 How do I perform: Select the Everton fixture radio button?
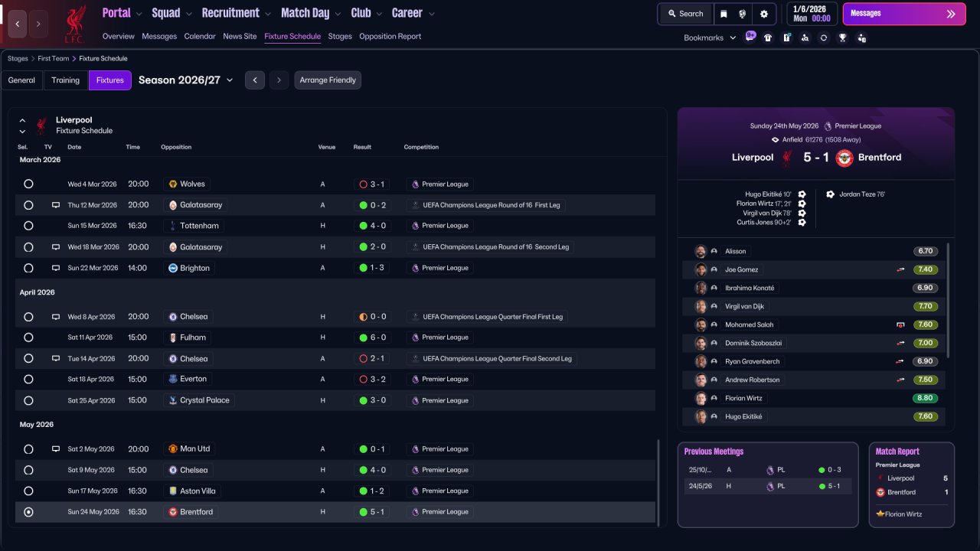[x=28, y=379]
